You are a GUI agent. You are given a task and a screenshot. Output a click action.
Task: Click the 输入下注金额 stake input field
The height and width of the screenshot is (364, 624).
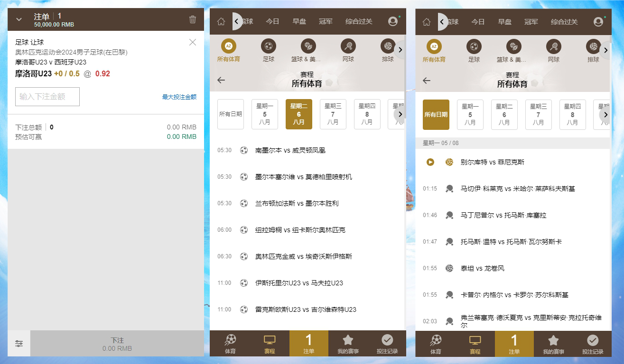47,97
